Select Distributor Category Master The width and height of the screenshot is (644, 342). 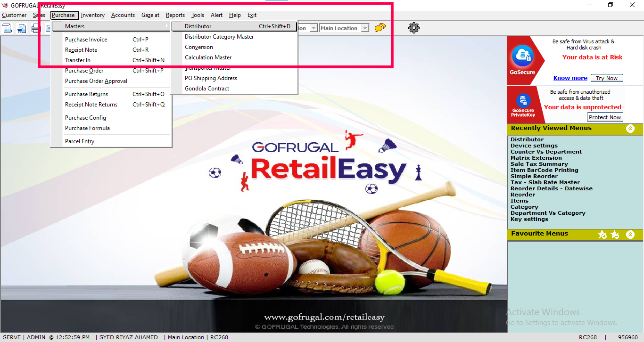coord(234,37)
